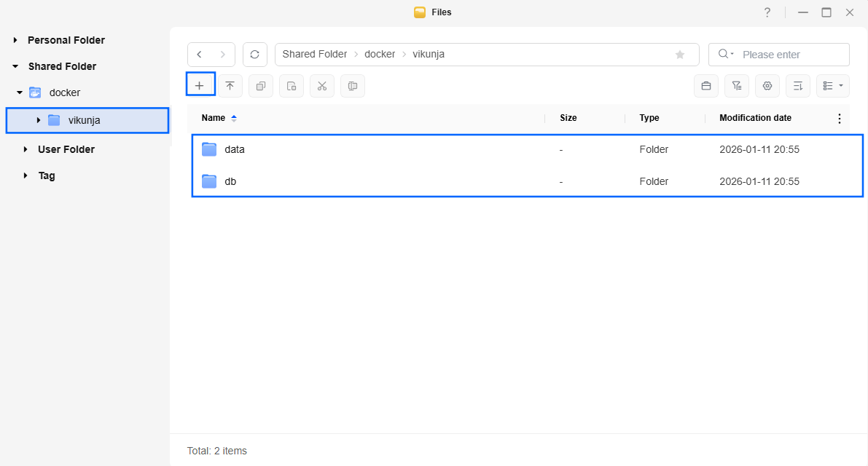Click the search input field
The height and width of the screenshot is (466, 868).
pyautogui.click(x=791, y=55)
